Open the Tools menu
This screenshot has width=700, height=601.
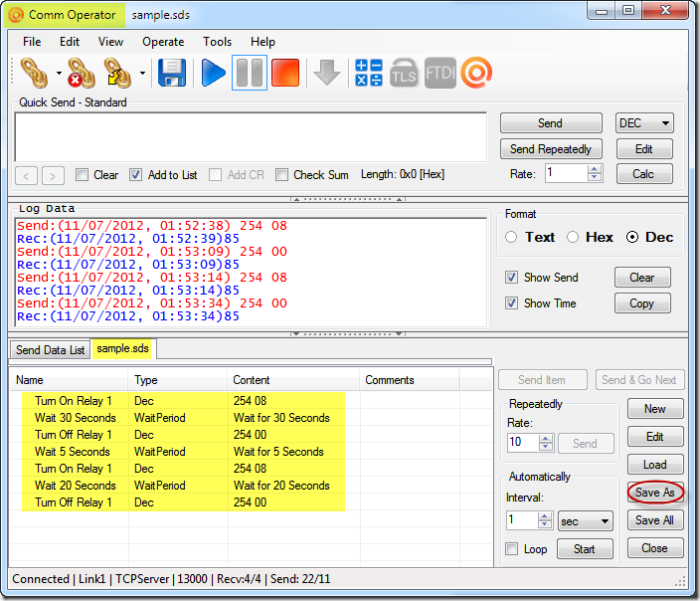pyautogui.click(x=217, y=42)
